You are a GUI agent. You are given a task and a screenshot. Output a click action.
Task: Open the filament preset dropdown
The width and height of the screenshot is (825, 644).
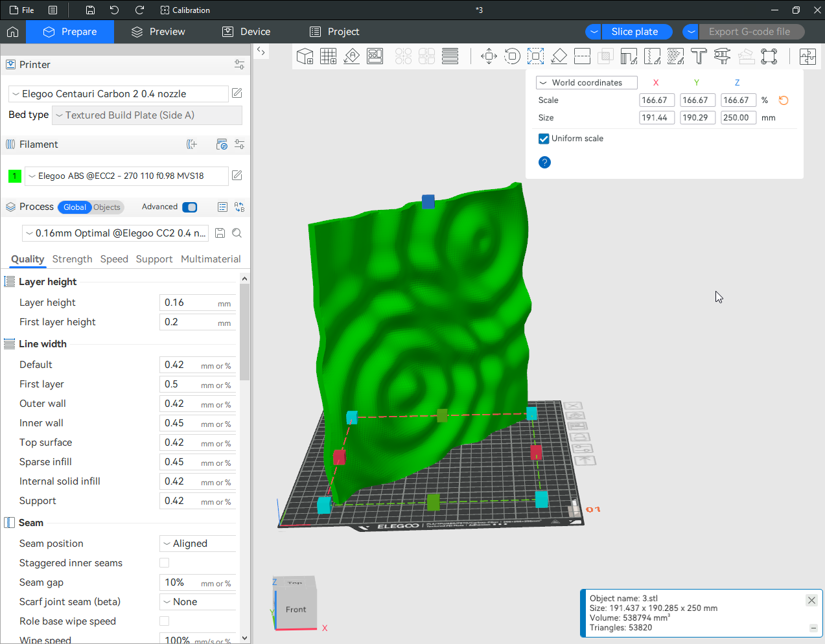click(126, 176)
